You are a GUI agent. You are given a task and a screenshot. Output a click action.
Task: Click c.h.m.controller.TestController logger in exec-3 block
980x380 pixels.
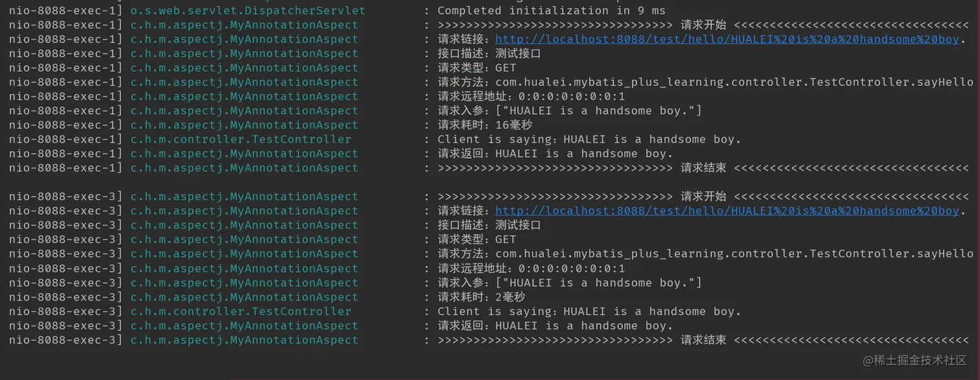tap(240, 311)
